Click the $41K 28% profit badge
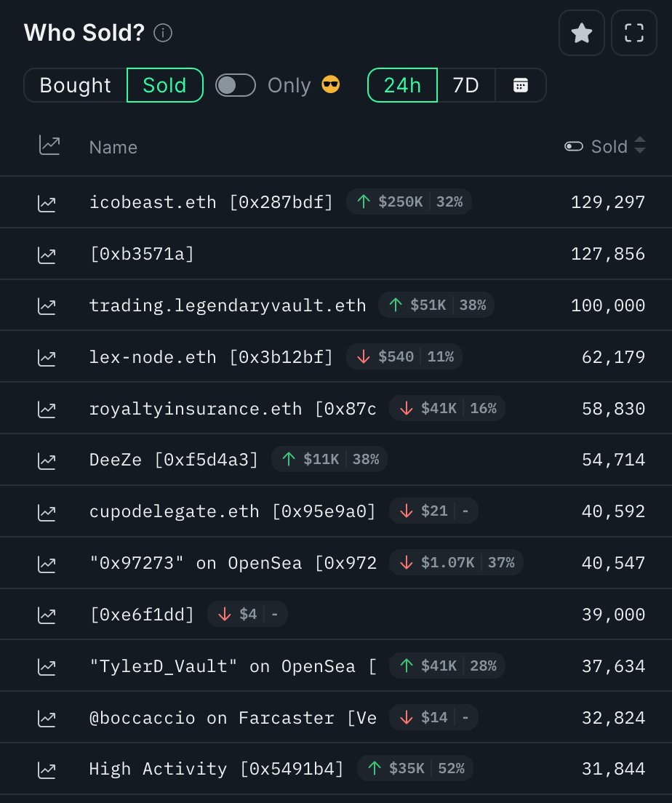Image resolution: width=672 pixels, height=803 pixels. pyautogui.click(x=447, y=666)
